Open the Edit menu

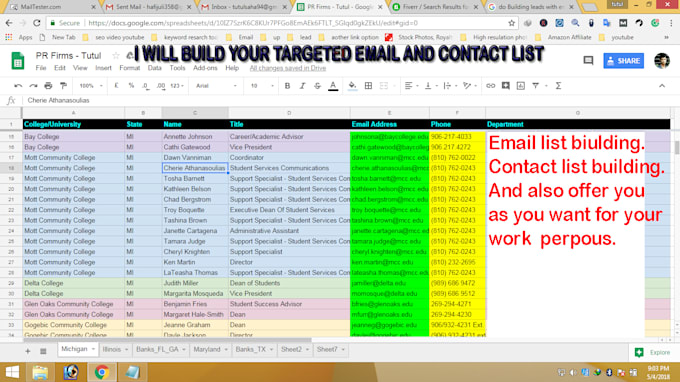click(59, 68)
